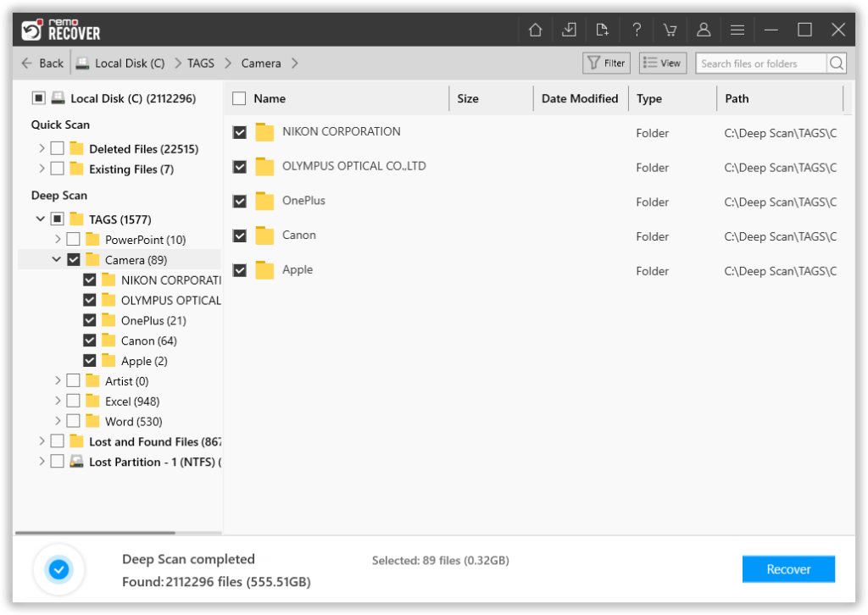
Task: Open the View options button
Action: pos(663,63)
